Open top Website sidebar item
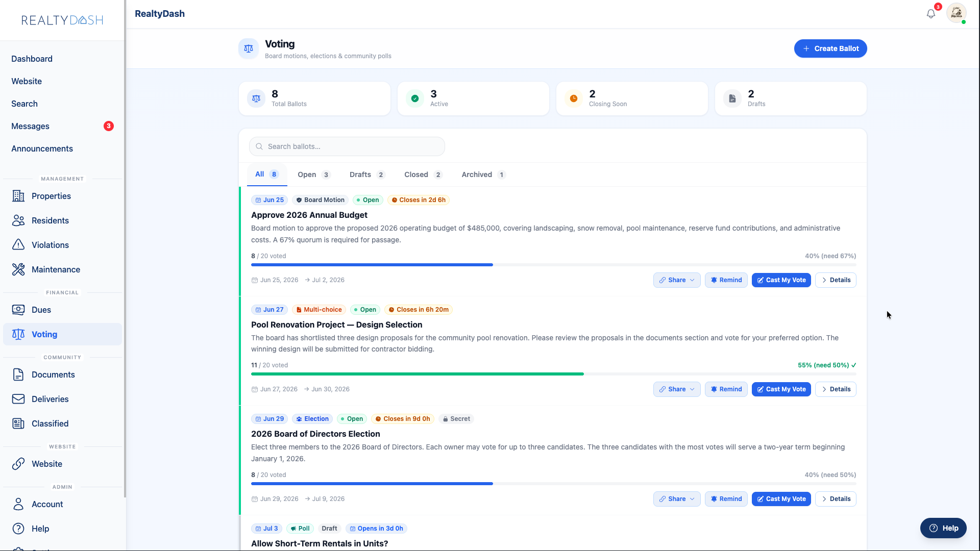 (27, 81)
